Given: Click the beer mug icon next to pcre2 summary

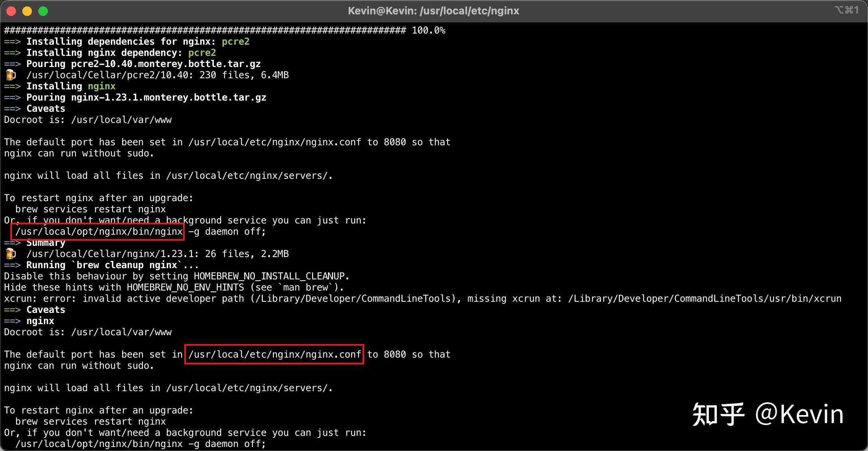Looking at the screenshot, I should (x=10, y=75).
